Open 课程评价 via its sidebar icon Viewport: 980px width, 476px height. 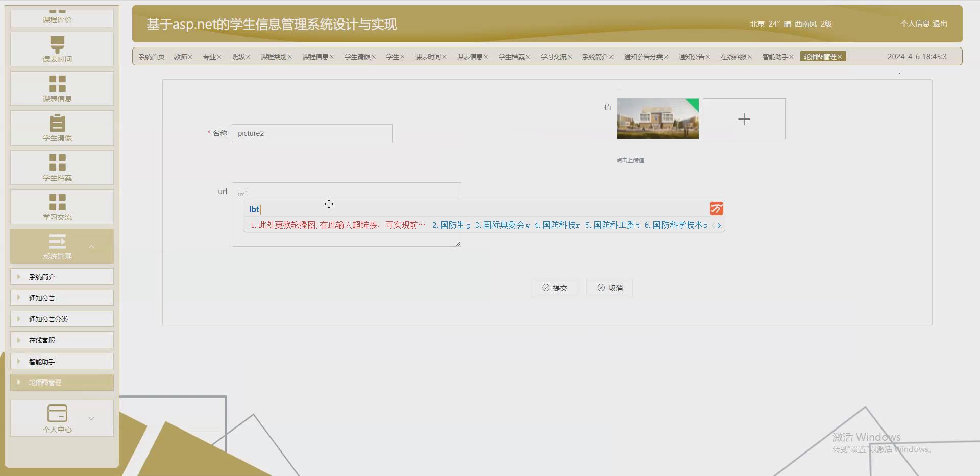tap(57, 11)
